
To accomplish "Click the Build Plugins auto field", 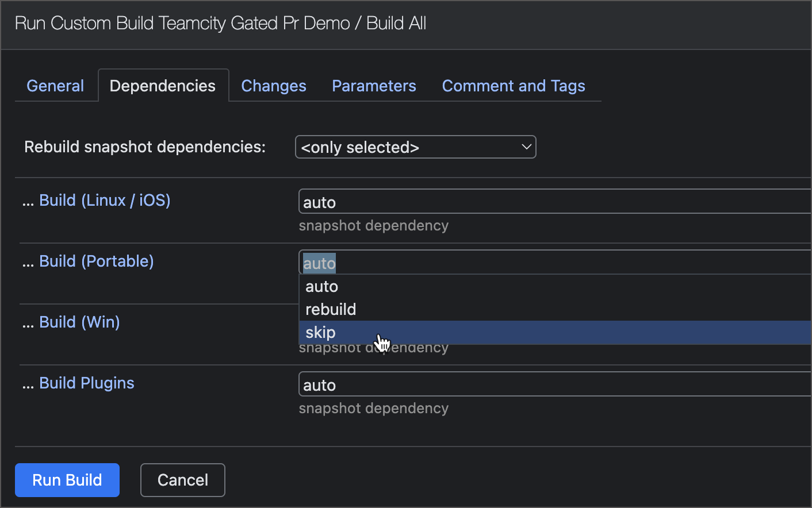I will [x=552, y=384].
